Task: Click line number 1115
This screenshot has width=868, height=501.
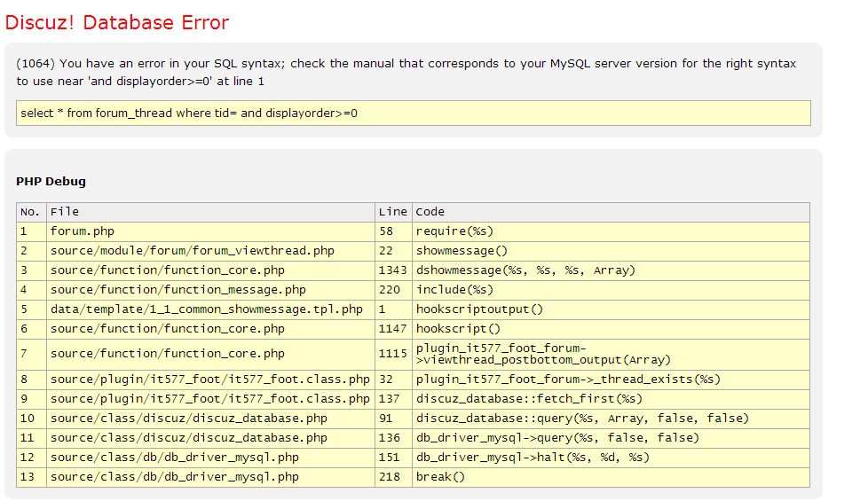Action: coord(393,354)
